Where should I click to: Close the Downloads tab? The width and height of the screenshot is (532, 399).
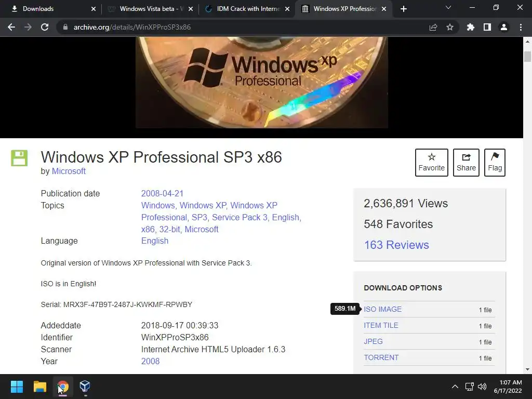coord(94,9)
